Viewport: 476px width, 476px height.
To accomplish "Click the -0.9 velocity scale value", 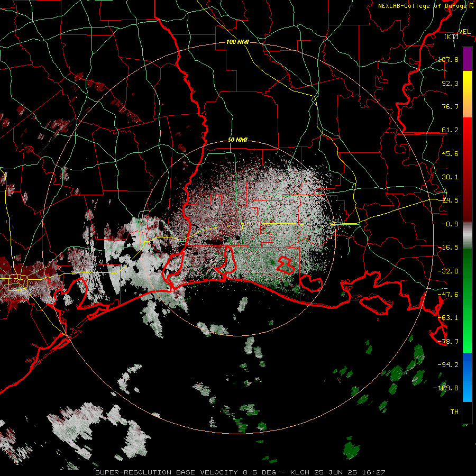I will [450, 224].
